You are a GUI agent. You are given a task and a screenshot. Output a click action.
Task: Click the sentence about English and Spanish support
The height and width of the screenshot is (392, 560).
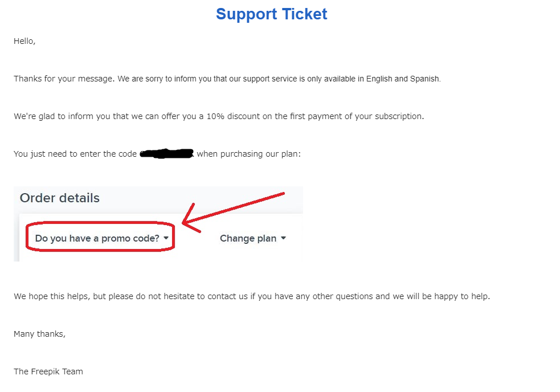coord(227,79)
